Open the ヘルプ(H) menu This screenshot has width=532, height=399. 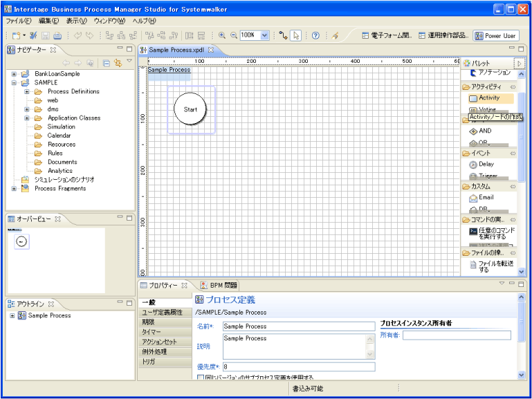coord(144,21)
